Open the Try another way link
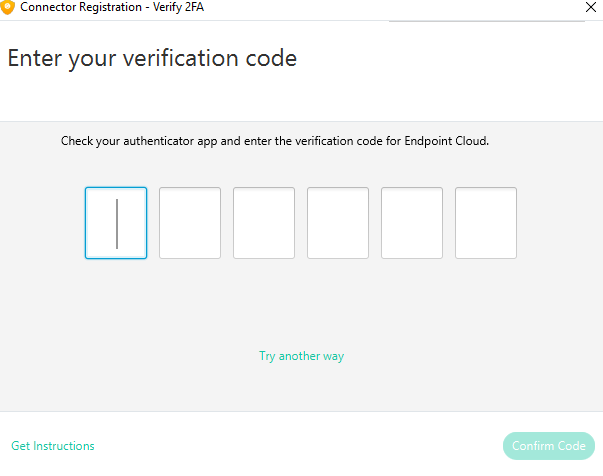 (302, 356)
